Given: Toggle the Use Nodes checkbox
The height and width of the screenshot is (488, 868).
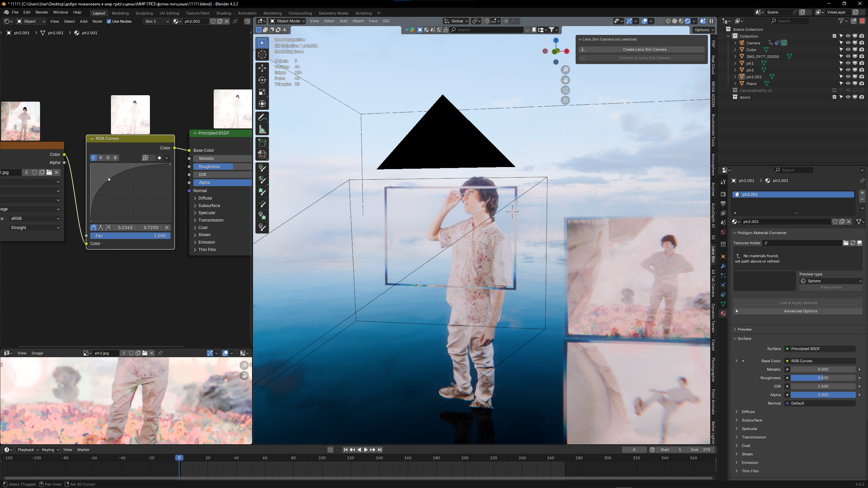Looking at the screenshot, I should point(109,21).
